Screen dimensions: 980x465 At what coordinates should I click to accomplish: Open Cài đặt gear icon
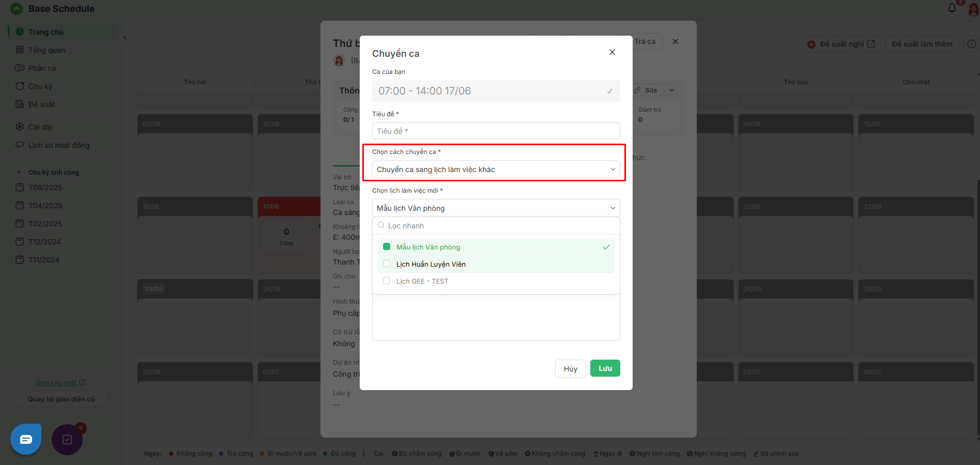pos(20,127)
